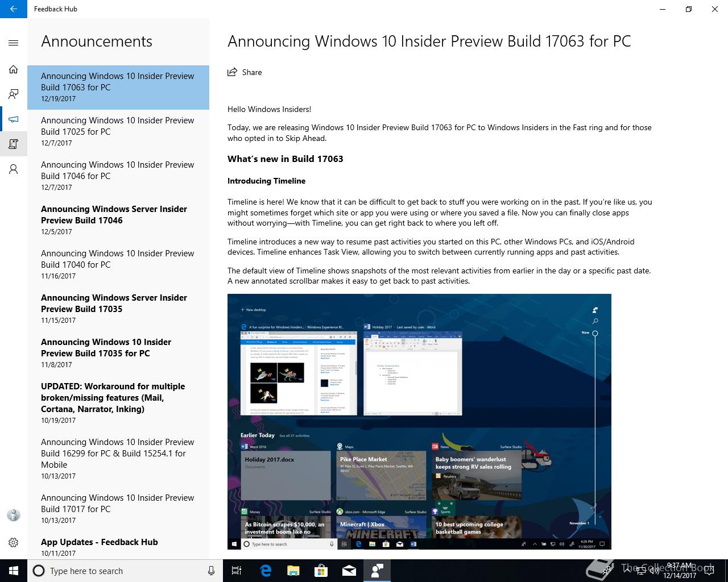Click the taskbar search box

click(x=125, y=571)
